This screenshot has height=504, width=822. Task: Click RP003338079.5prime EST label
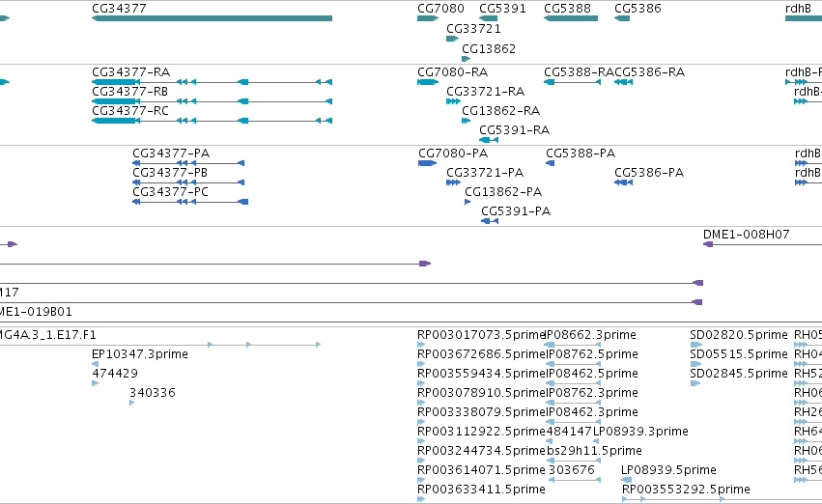click(x=481, y=412)
